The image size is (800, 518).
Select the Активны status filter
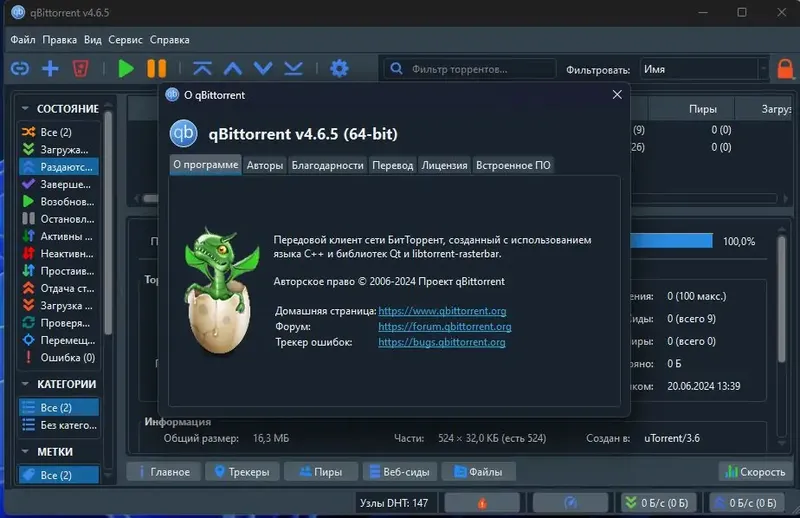(x=59, y=236)
